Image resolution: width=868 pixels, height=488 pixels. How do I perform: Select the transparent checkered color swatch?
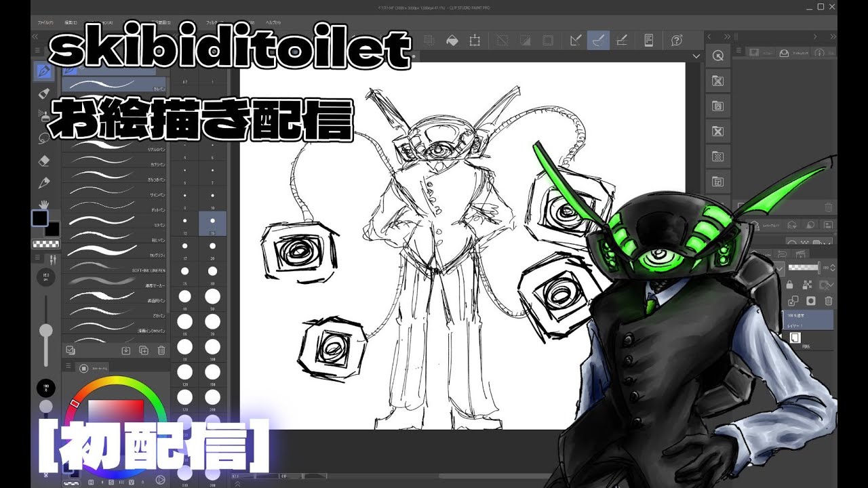(45, 243)
